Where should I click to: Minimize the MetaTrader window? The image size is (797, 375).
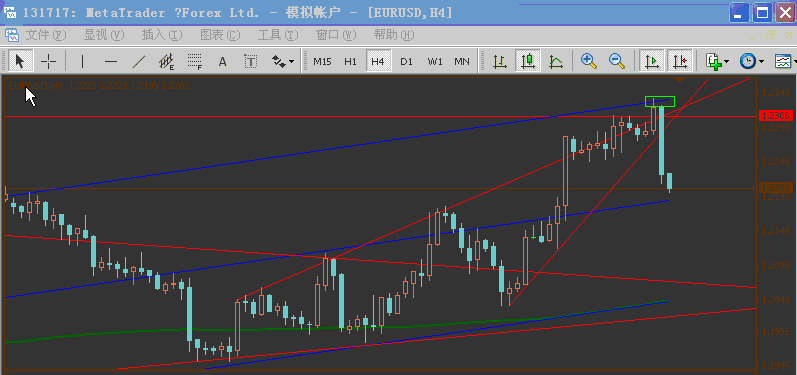(740, 13)
